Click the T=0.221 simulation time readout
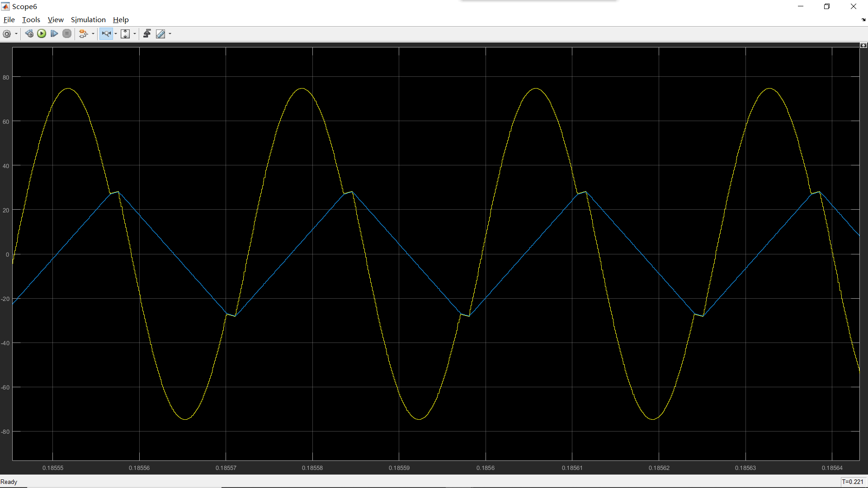868x488 pixels. click(x=853, y=482)
